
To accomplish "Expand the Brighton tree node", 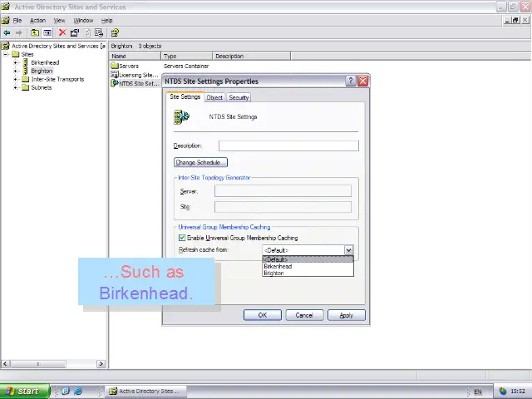I will pos(15,71).
